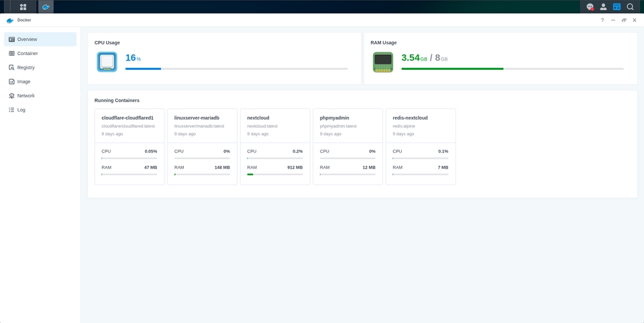Click the 3.54 GB RAM value
This screenshot has height=323, width=644.
point(414,58)
